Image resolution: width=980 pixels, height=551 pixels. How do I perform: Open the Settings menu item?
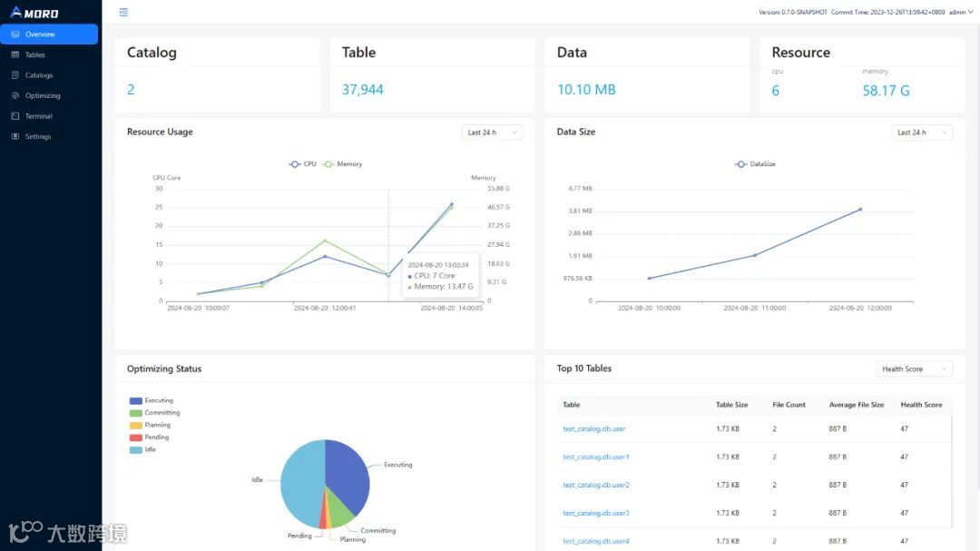(x=49, y=136)
